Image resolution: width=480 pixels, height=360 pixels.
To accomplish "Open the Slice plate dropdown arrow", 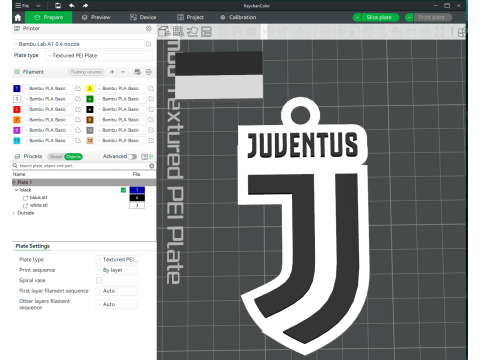I will click(357, 17).
